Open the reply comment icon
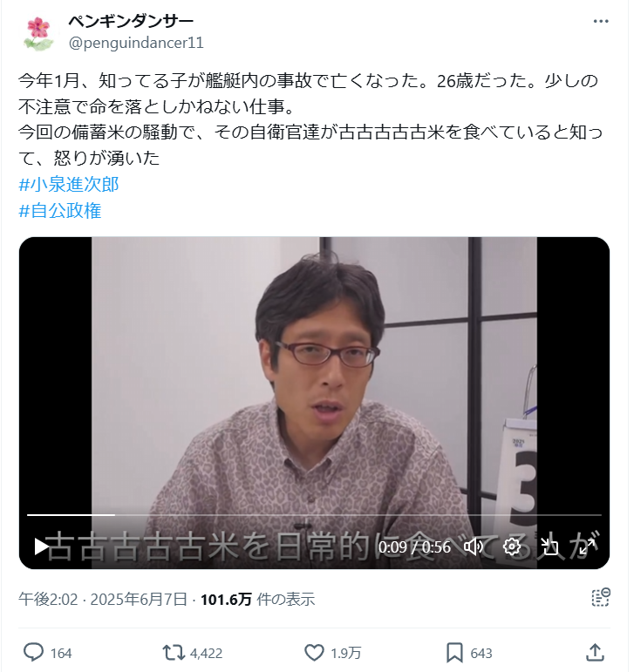This screenshot has width=634, height=672. pyautogui.click(x=33, y=653)
